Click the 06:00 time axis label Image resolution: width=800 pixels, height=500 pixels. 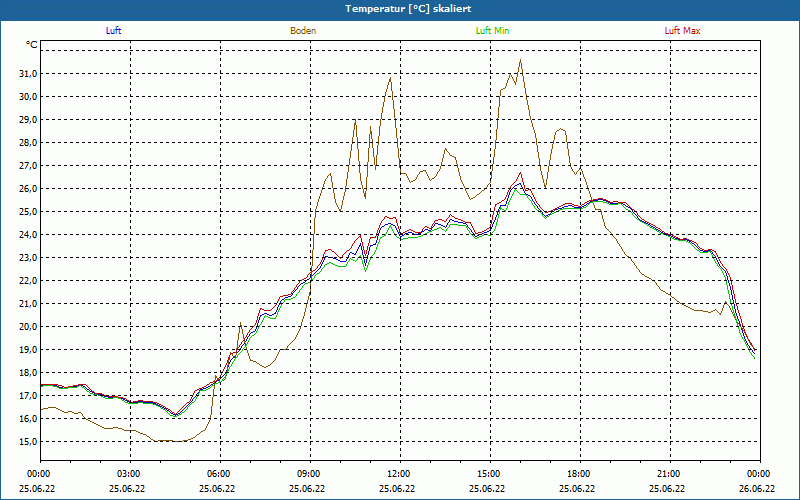coord(219,475)
